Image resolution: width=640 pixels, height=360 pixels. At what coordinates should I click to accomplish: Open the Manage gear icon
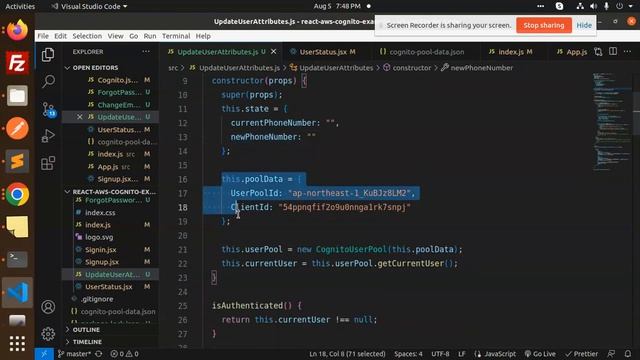pyautogui.click(x=48, y=334)
